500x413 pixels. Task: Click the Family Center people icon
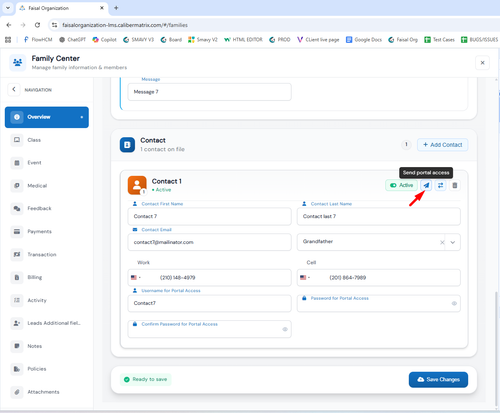click(18, 63)
